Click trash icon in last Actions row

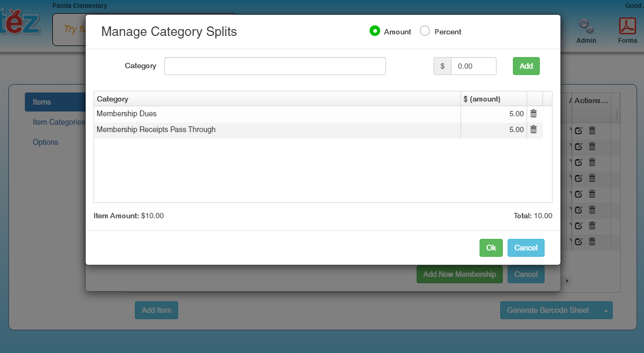point(592,241)
